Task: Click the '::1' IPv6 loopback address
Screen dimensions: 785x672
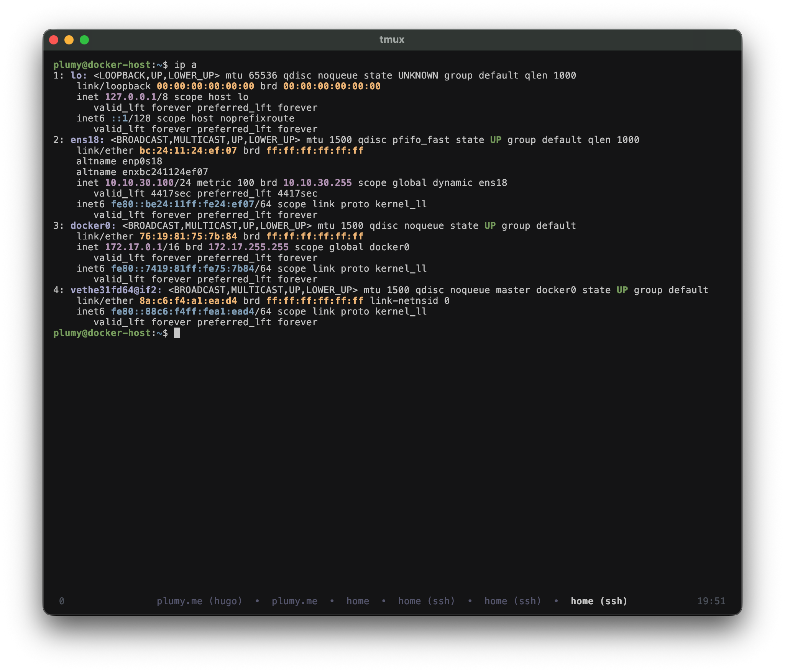Action: tap(119, 118)
